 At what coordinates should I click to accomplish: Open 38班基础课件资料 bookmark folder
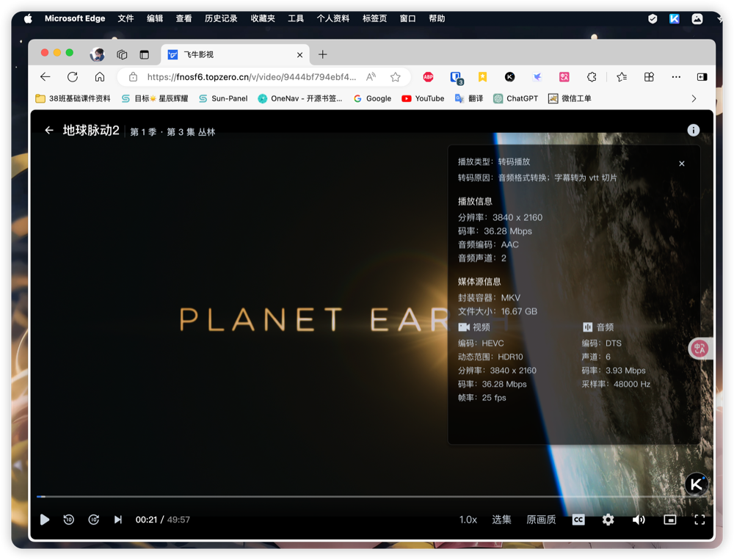[73, 98]
